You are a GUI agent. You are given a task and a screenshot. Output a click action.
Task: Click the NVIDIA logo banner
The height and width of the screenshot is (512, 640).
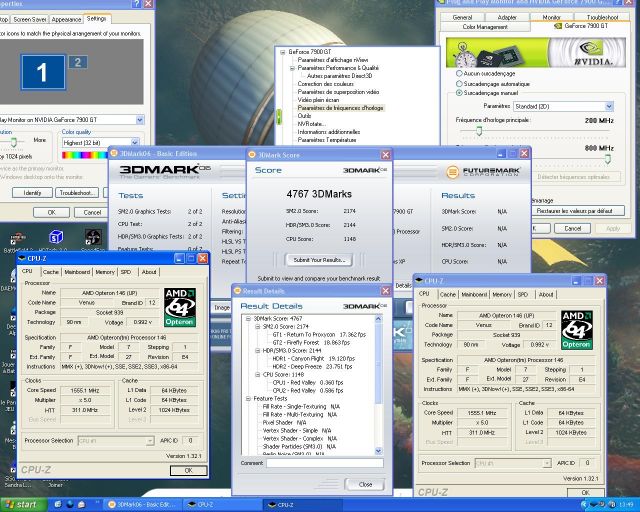(536, 53)
